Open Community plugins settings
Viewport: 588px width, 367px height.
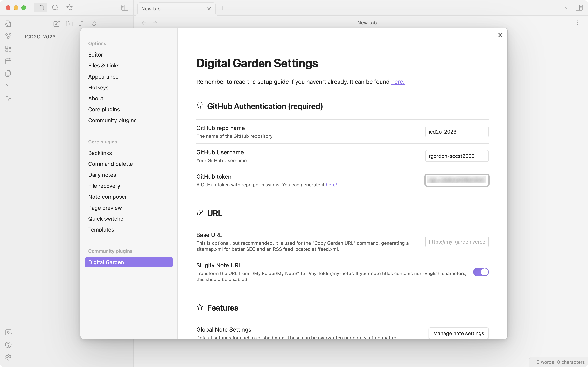(x=129, y=120)
